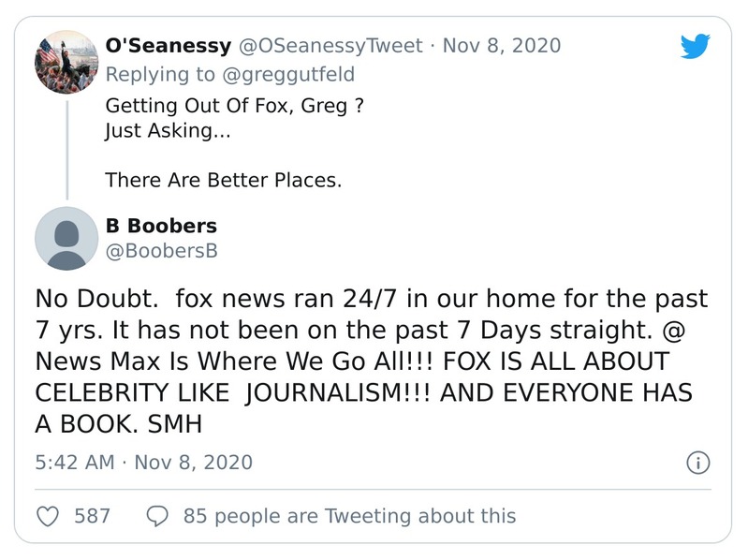
Task: Visit the @OSeanessyTweet handle
Action: pos(333,46)
